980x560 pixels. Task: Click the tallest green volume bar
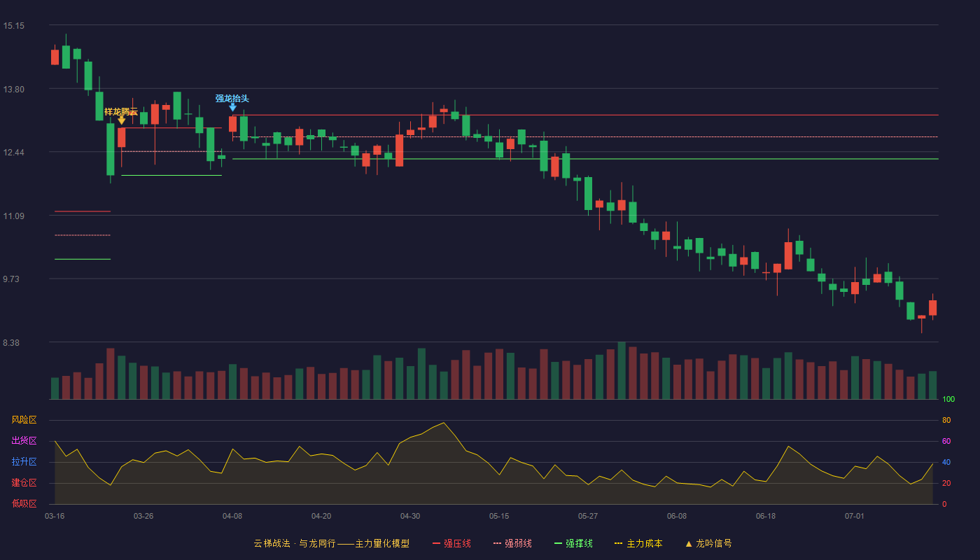(x=622, y=370)
